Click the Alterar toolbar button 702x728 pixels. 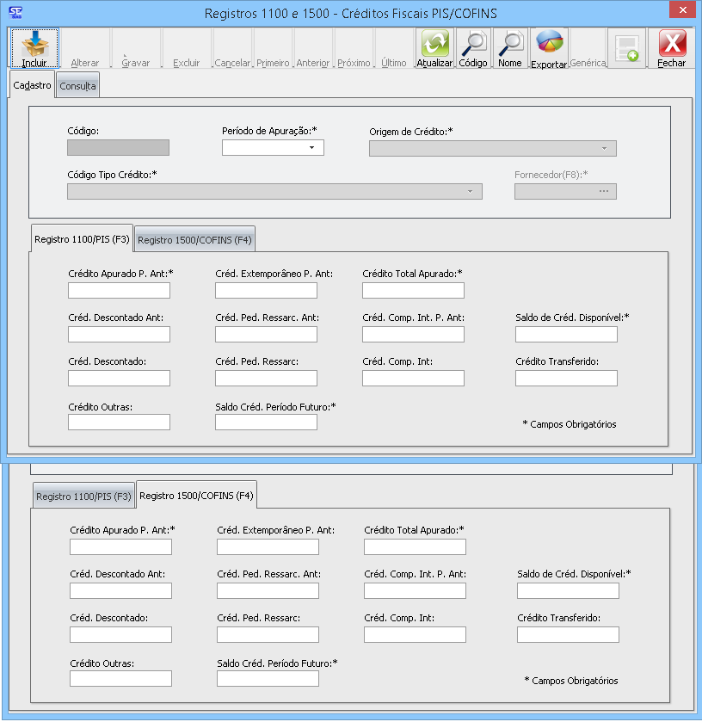click(x=84, y=50)
